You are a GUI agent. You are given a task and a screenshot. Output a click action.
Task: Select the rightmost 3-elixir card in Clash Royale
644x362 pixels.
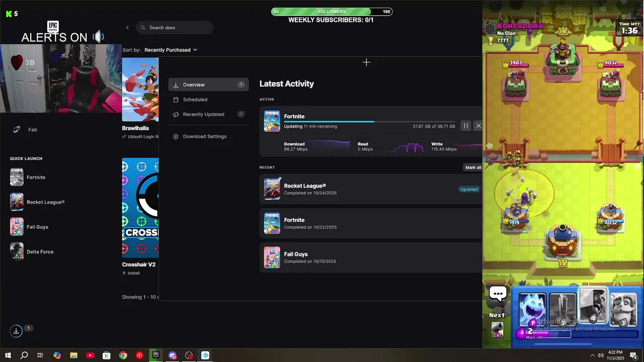[x=624, y=310]
